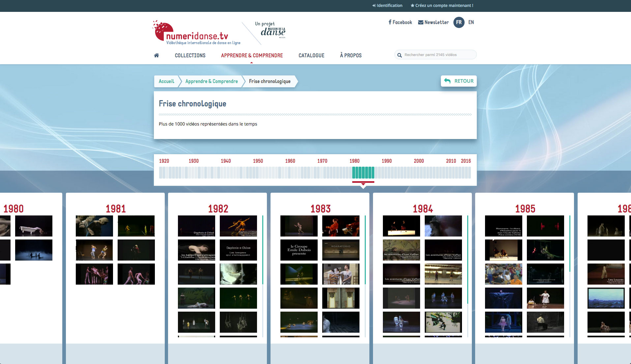Open the ROARATORIO video thumbnail
This screenshot has width=631, height=364.
coord(341,250)
